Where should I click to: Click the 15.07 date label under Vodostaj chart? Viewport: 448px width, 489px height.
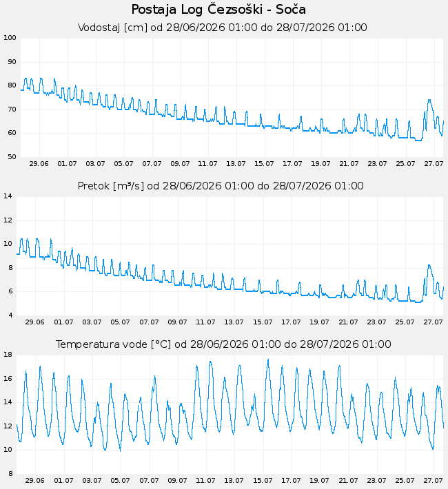point(264,164)
